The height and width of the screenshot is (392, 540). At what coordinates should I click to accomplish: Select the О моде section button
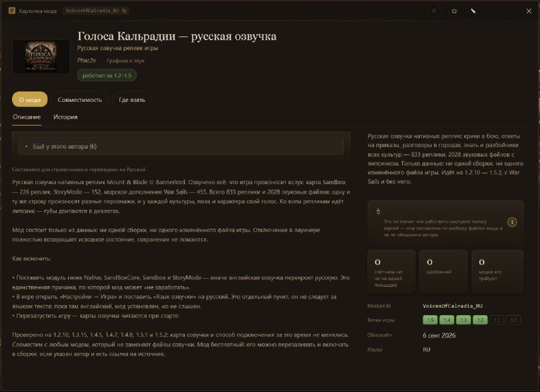30,99
